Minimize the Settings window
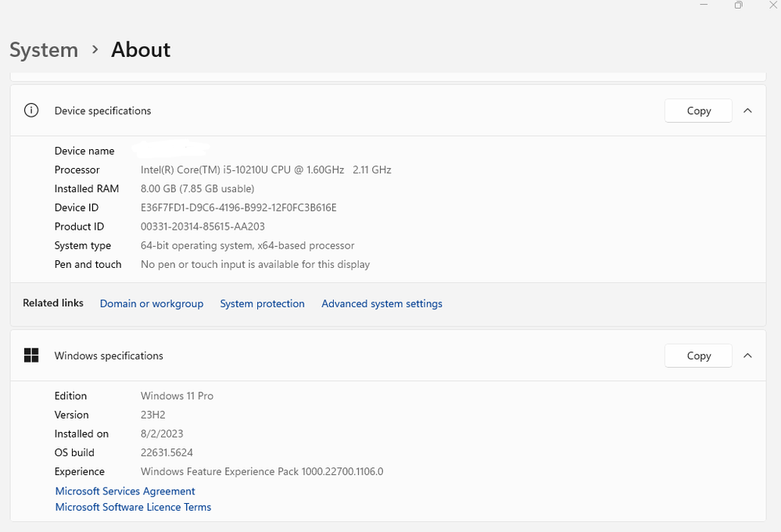781x532 pixels. (704, 5)
